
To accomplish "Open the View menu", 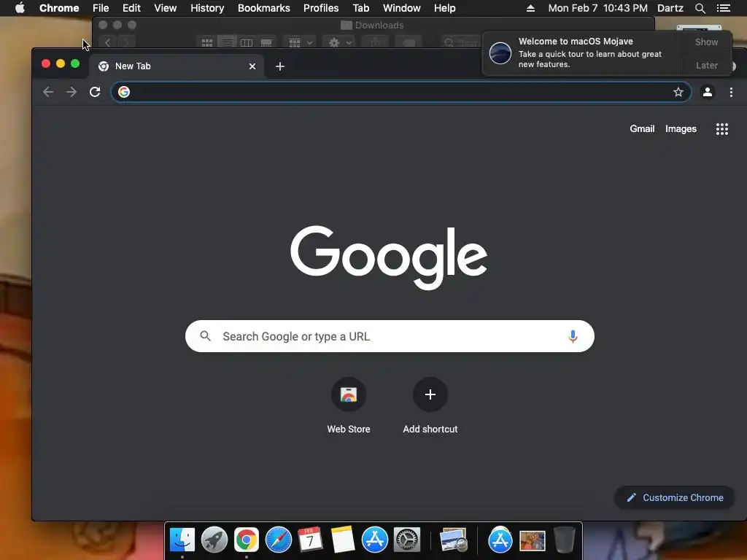I will click(x=166, y=8).
